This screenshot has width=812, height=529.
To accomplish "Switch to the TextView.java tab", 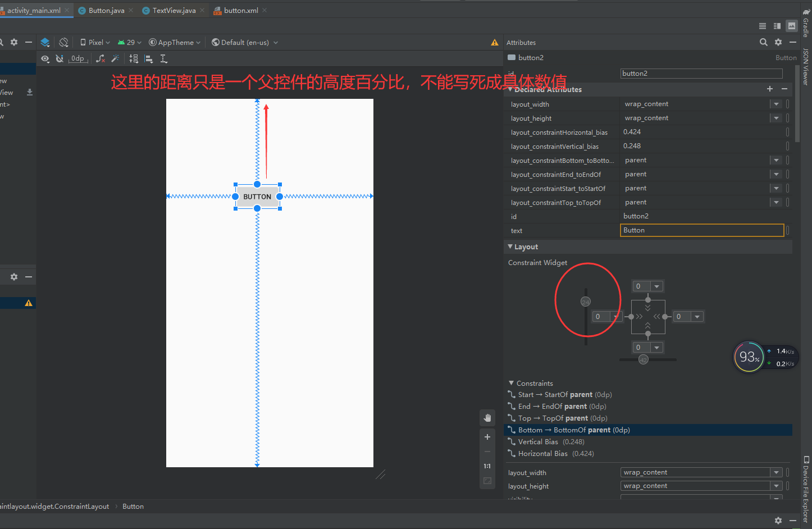I will (x=174, y=10).
